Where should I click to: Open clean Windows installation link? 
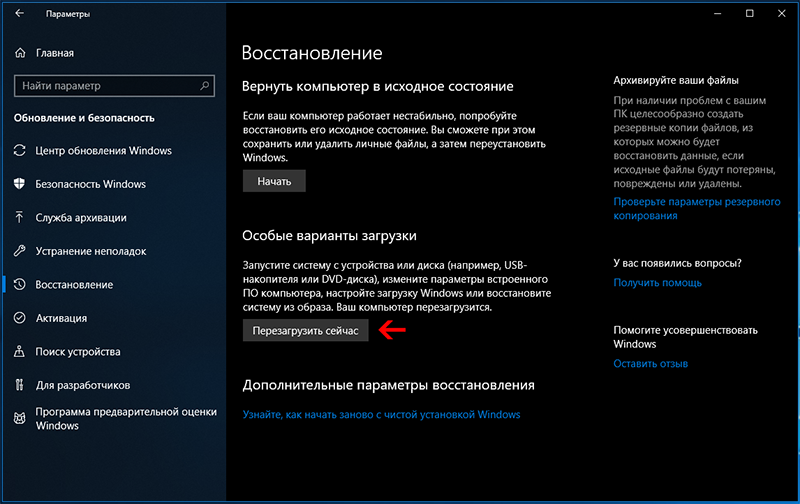pyautogui.click(x=381, y=414)
